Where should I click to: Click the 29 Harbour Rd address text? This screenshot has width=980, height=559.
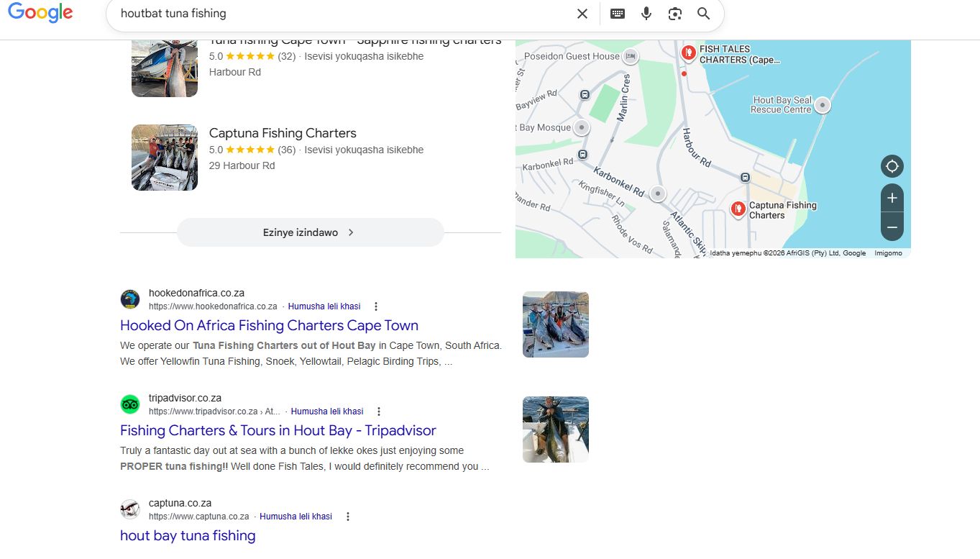click(x=242, y=165)
